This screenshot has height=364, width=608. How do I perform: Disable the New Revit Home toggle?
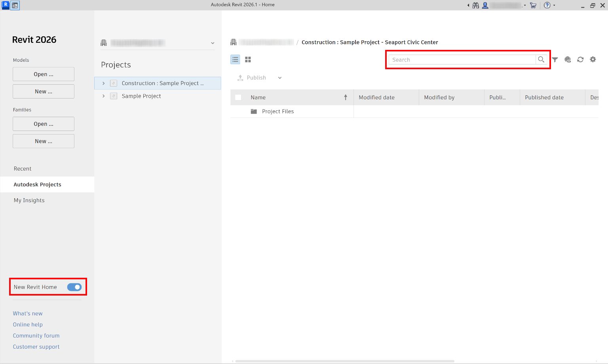click(x=74, y=287)
